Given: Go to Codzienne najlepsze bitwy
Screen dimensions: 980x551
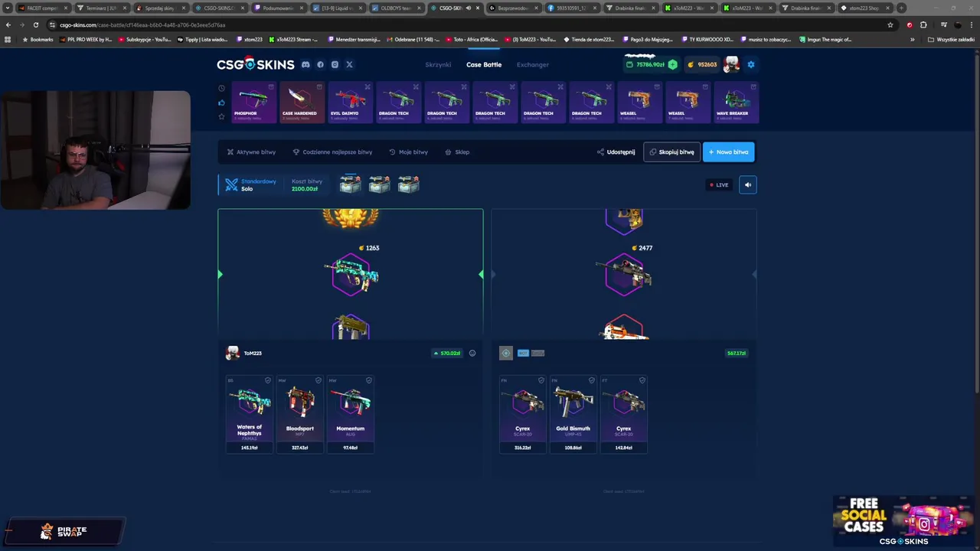Looking at the screenshot, I should 332,152.
